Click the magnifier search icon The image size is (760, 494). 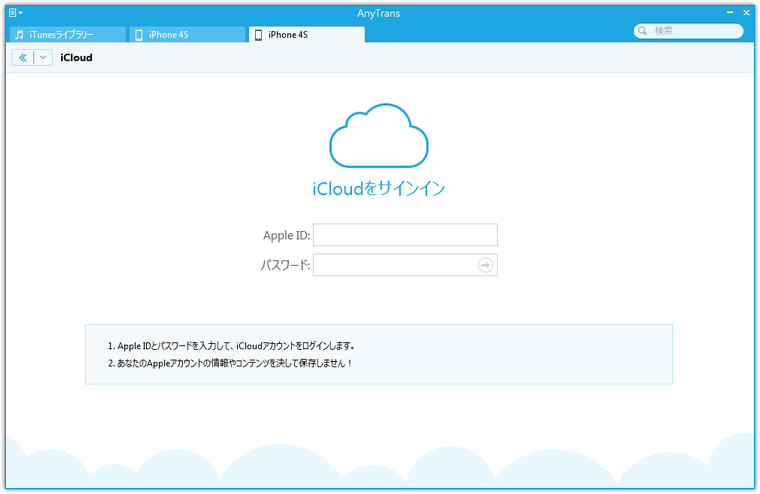[x=642, y=31]
